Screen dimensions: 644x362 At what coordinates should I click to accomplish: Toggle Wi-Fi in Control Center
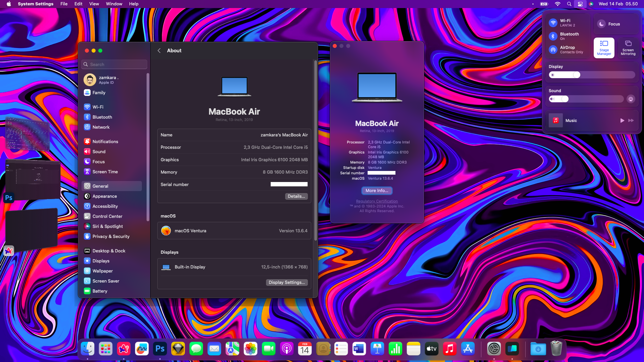[553, 23]
